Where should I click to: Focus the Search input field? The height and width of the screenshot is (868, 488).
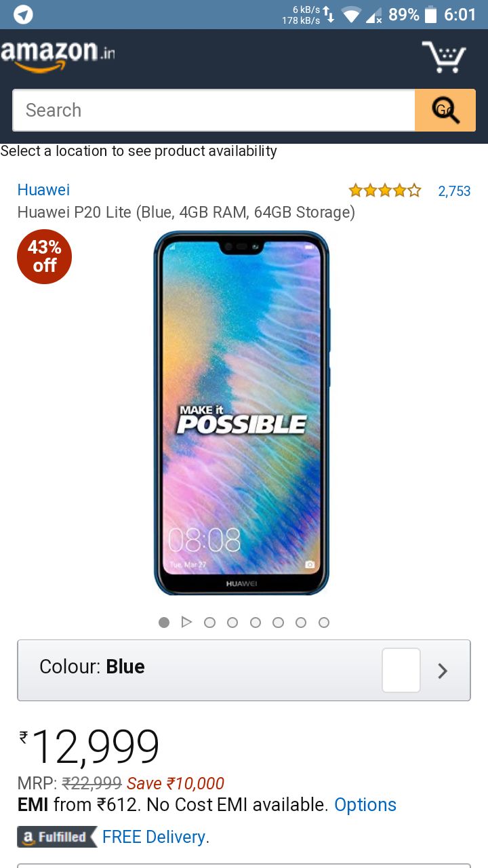click(213, 110)
